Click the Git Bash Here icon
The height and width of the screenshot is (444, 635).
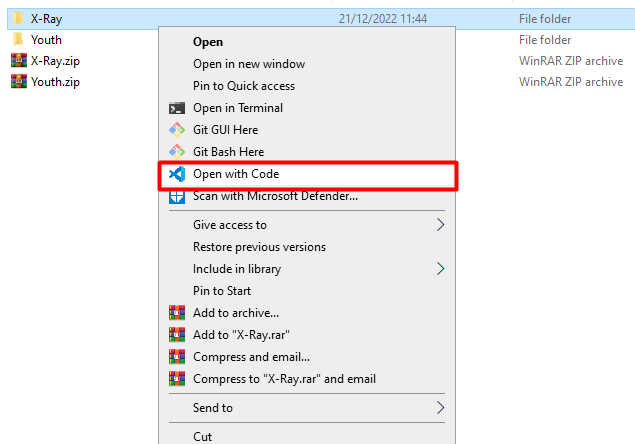(177, 152)
